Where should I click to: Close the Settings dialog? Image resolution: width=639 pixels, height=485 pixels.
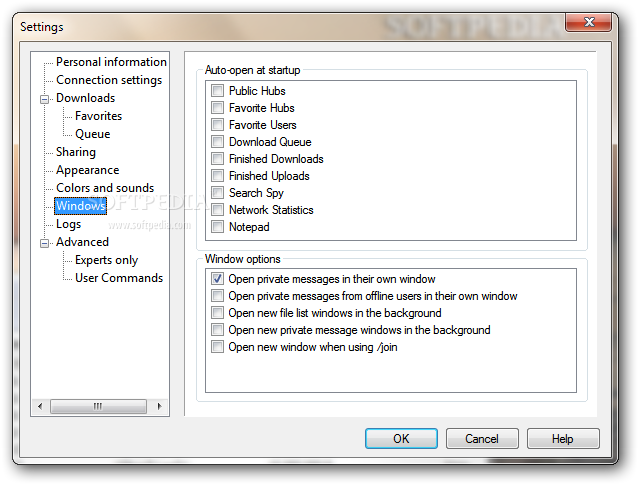[x=588, y=22]
